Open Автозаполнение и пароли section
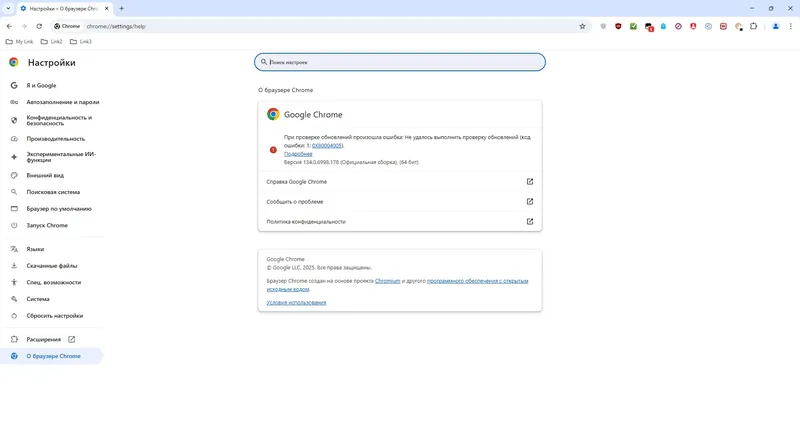Screen dimensions: 800x433 [x=62, y=102]
